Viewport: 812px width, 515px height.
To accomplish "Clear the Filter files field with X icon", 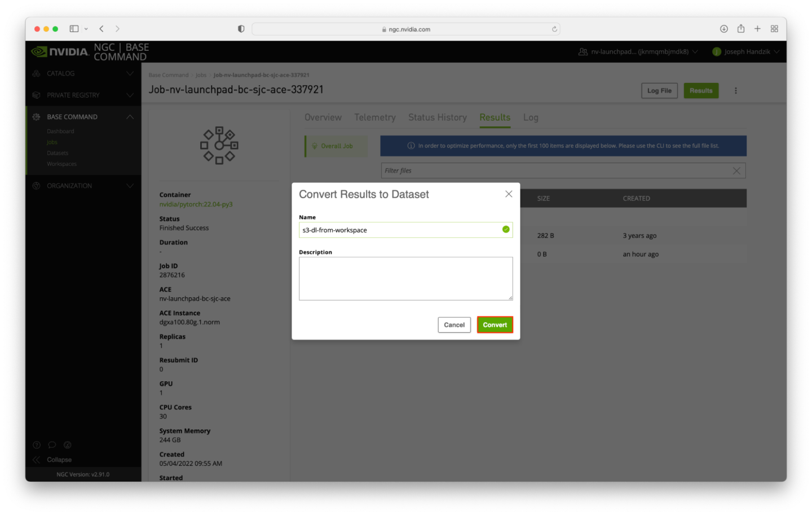I will point(736,171).
